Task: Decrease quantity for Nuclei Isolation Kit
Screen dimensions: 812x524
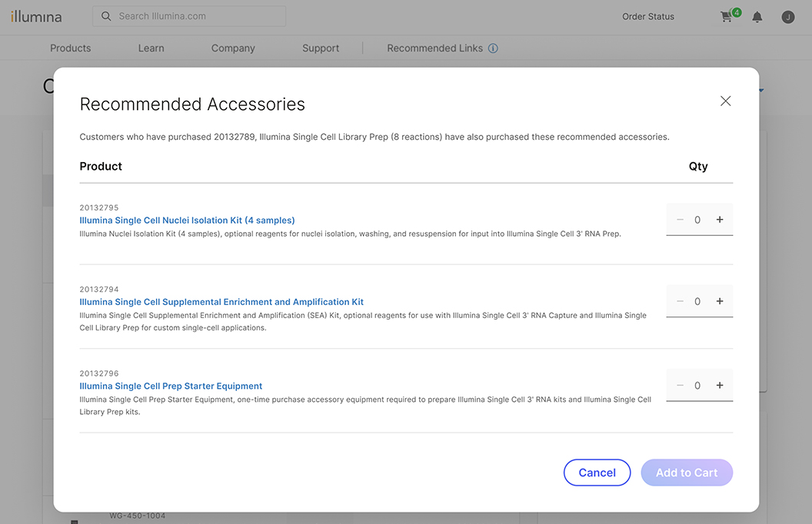Action: pos(680,220)
